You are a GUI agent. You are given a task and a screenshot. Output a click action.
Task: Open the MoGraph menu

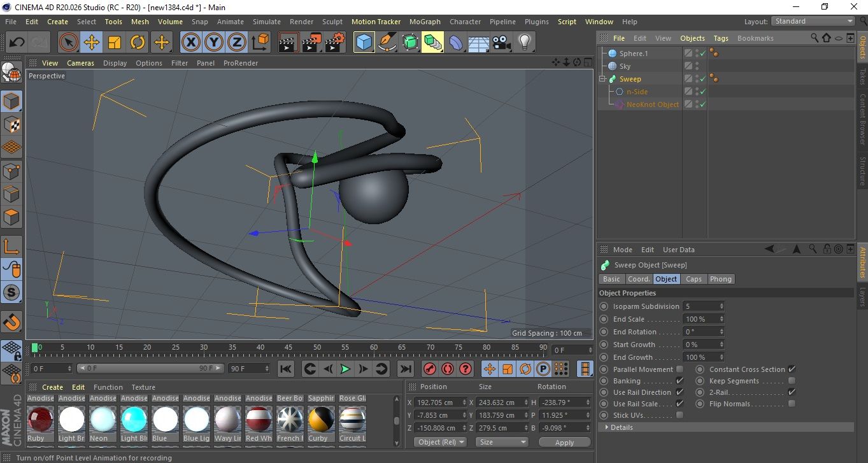click(x=425, y=22)
